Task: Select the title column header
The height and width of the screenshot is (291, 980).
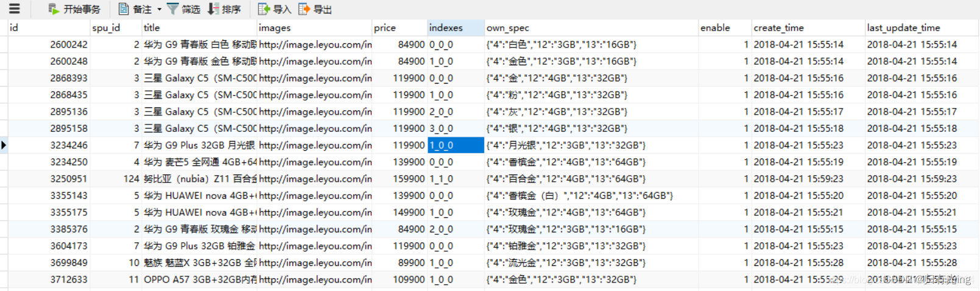Action: click(x=199, y=27)
